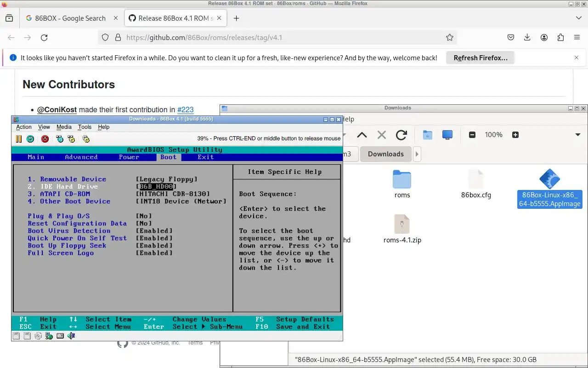Select the 86box.cfg file

pyautogui.click(x=476, y=184)
